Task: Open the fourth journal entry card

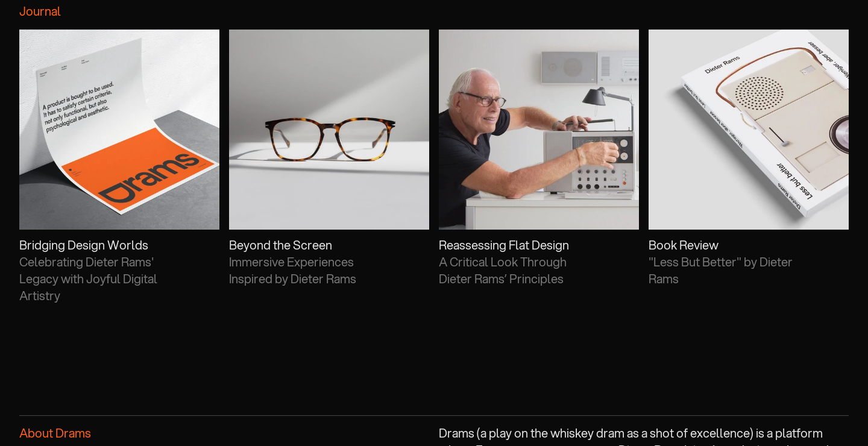Action: click(x=749, y=163)
